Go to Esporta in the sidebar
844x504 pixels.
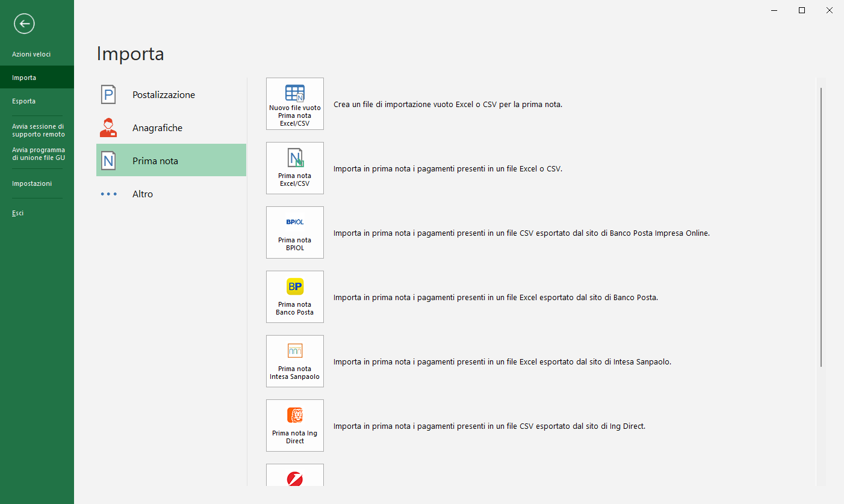coord(24,101)
